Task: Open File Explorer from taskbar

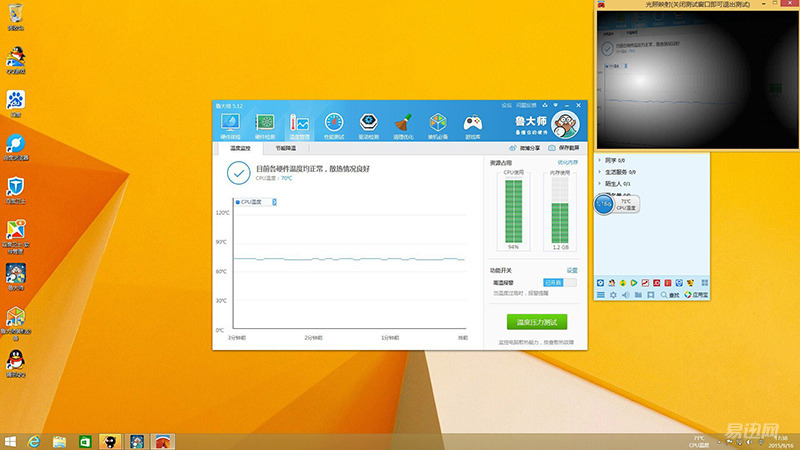Action: click(59, 441)
